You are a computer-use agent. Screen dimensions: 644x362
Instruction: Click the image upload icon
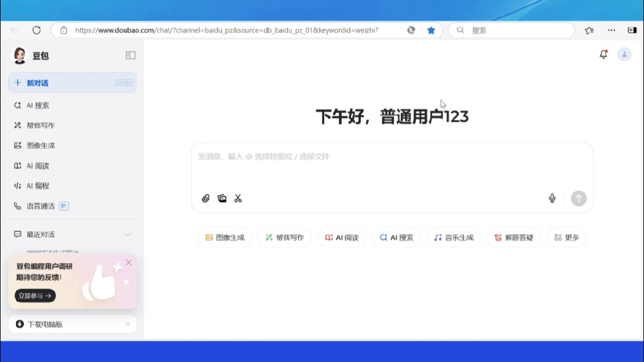click(222, 199)
